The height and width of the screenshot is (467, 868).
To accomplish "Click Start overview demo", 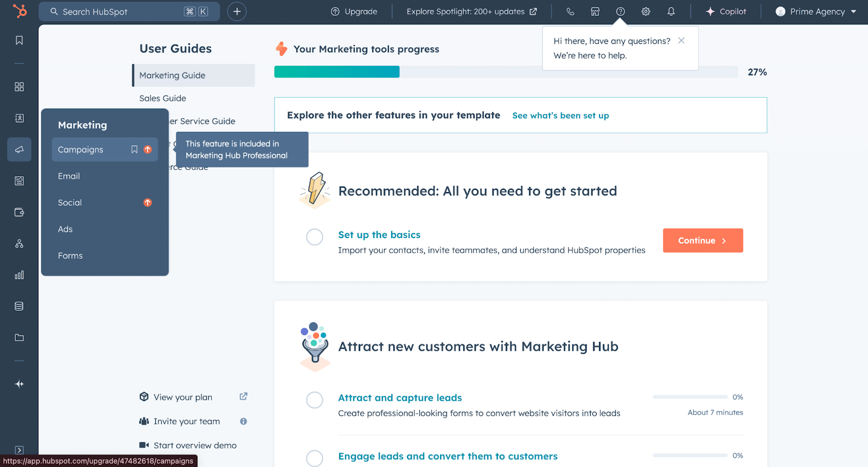I will (x=195, y=445).
